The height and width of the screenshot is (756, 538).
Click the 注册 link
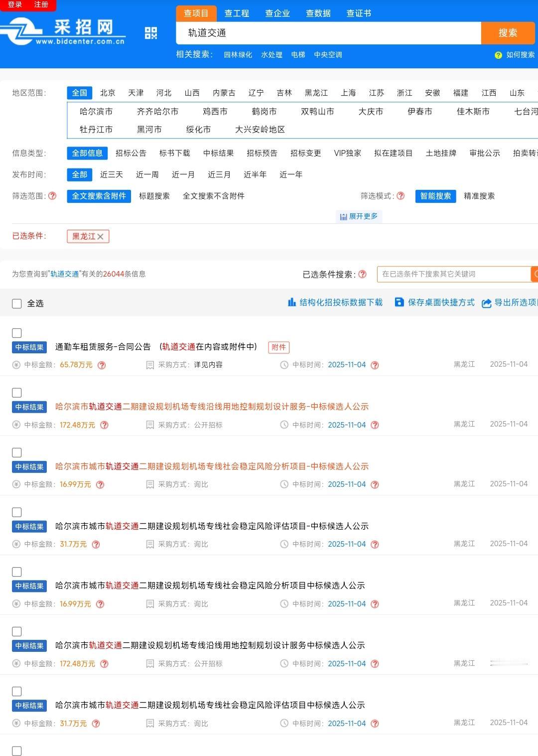(41, 4)
